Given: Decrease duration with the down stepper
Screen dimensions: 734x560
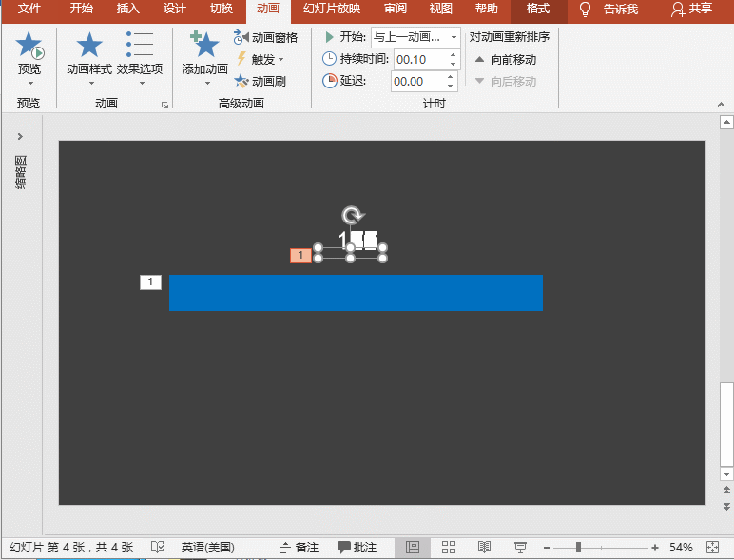Looking at the screenshot, I should pos(454,64).
